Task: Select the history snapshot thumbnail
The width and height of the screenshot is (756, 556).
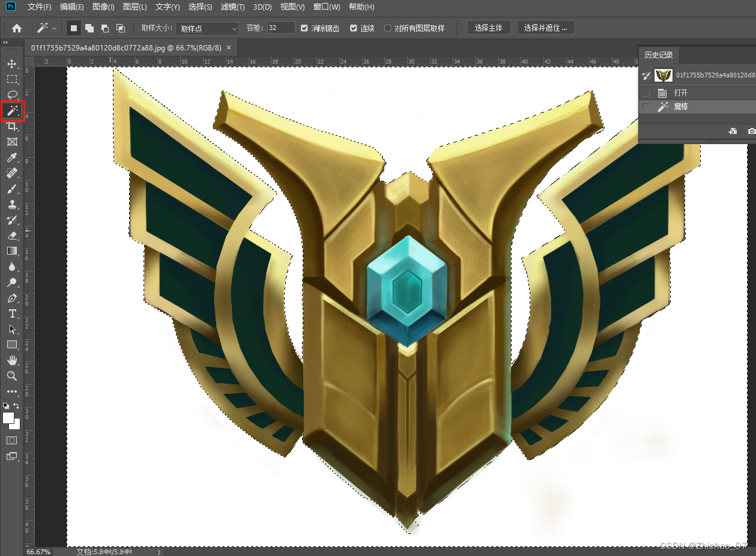Action: click(664, 75)
